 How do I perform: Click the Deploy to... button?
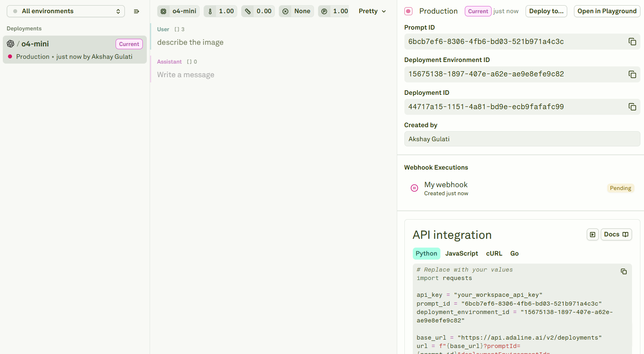click(x=546, y=11)
